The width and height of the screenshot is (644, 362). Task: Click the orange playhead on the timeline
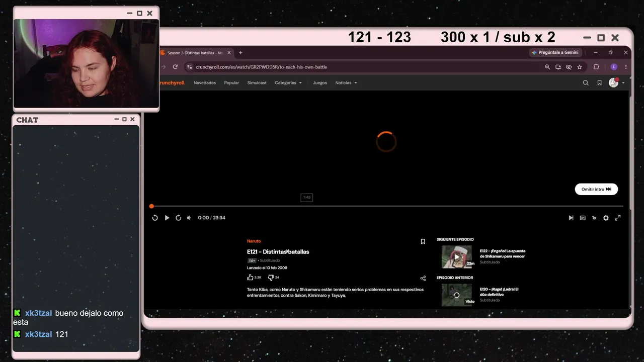151,206
